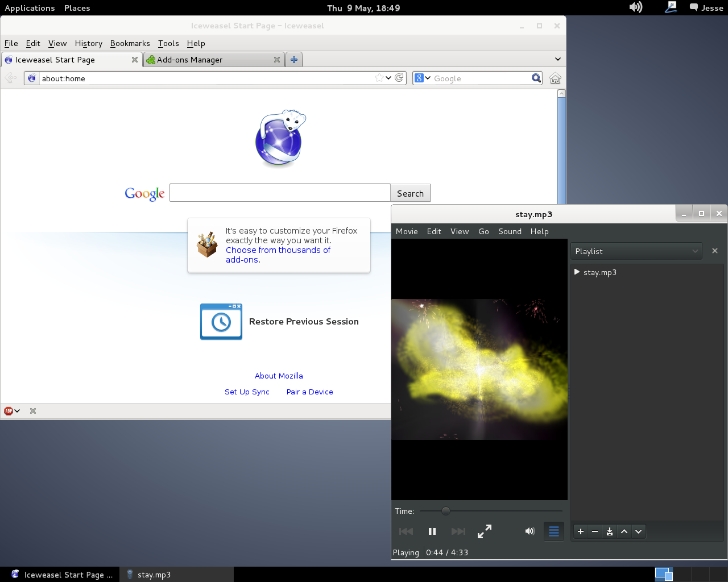Image resolution: width=728 pixels, height=582 pixels.
Task: Click the network status icon
Action: [x=671, y=7]
